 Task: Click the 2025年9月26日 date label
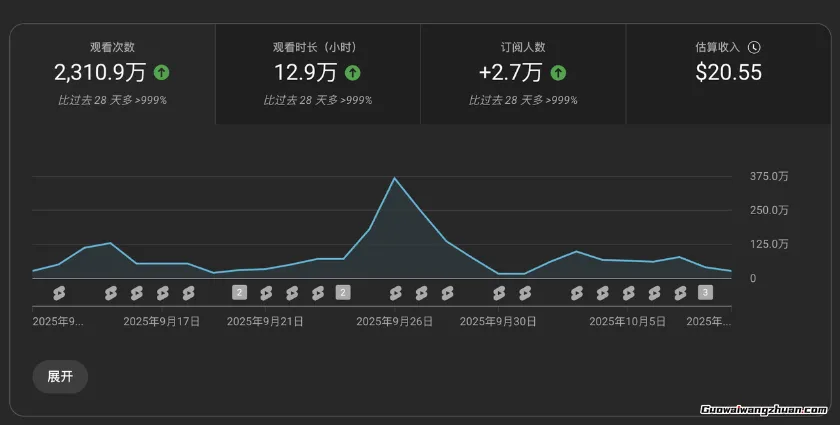coord(395,322)
